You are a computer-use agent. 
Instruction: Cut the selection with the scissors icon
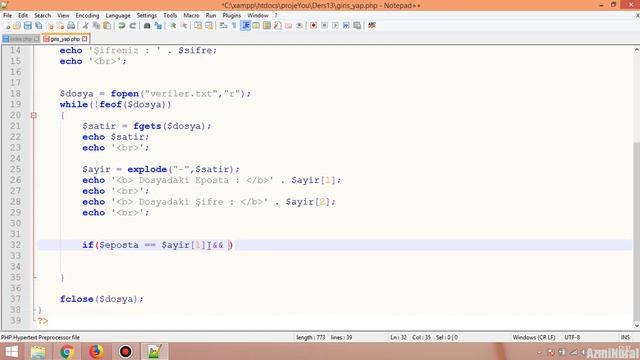86,26
